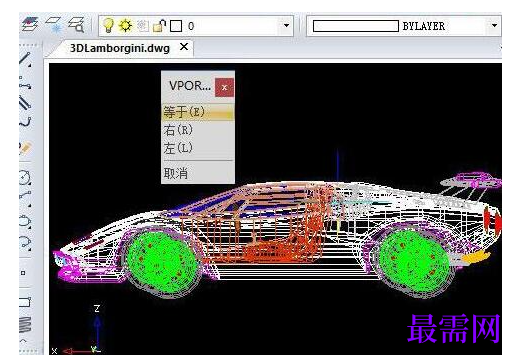519x360 pixels.
Task: Choose 左(L) in the VPOR menu
Action: click(x=198, y=148)
